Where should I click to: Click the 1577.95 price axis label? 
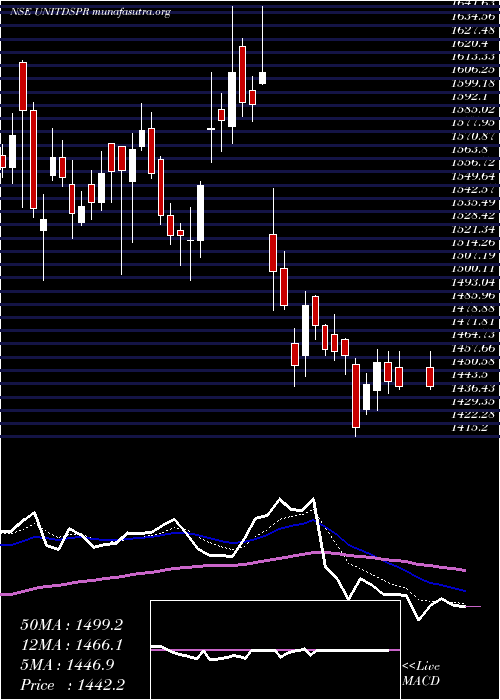click(474, 123)
